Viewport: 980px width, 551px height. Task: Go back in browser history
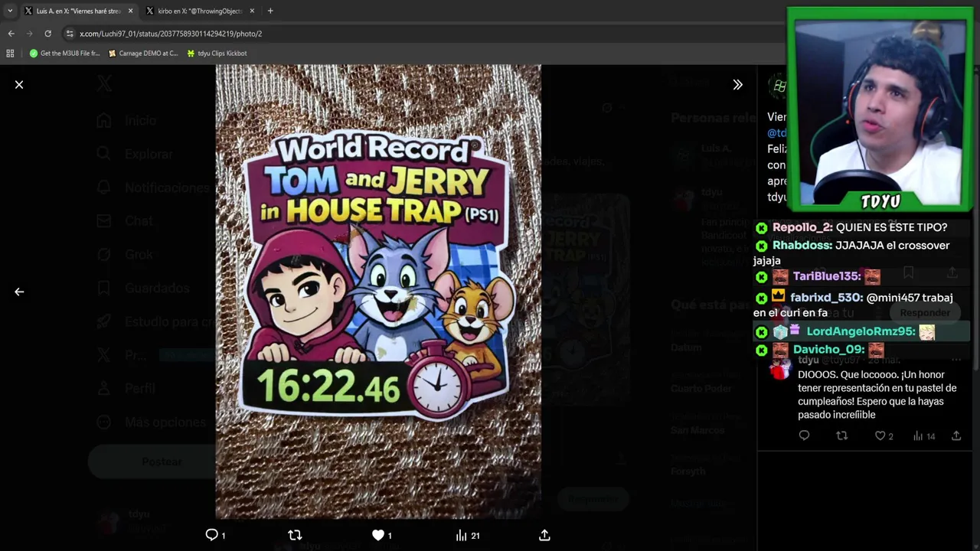pyautogui.click(x=11, y=34)
